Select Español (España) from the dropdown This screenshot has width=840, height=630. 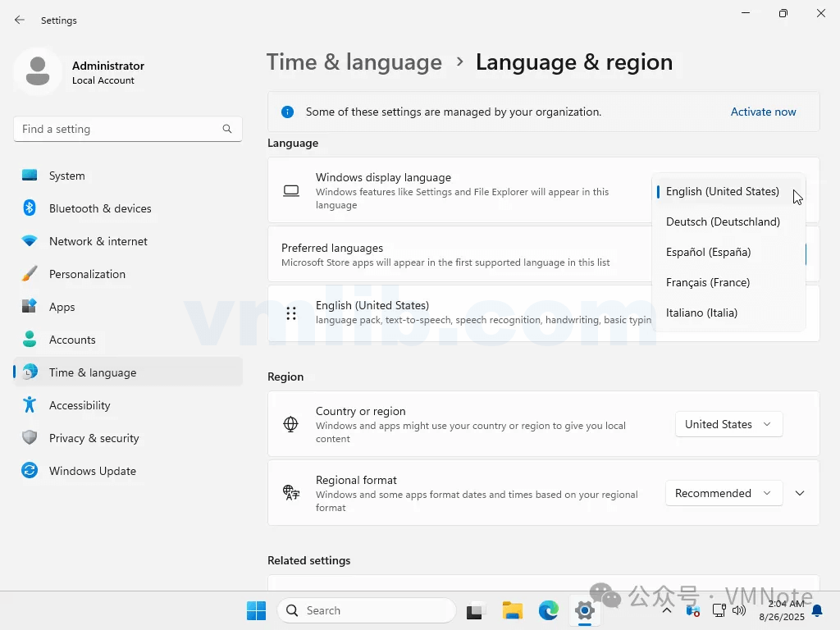click(x=708, y=252)
